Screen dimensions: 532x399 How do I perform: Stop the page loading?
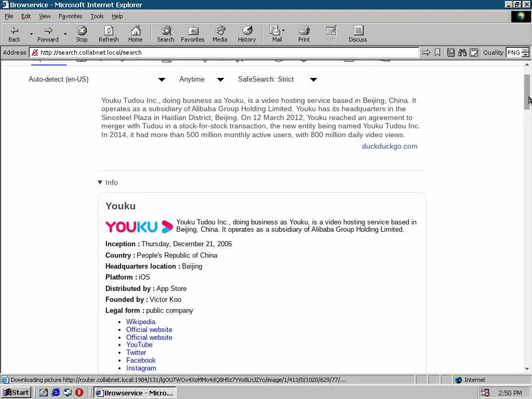coord(82,34)
